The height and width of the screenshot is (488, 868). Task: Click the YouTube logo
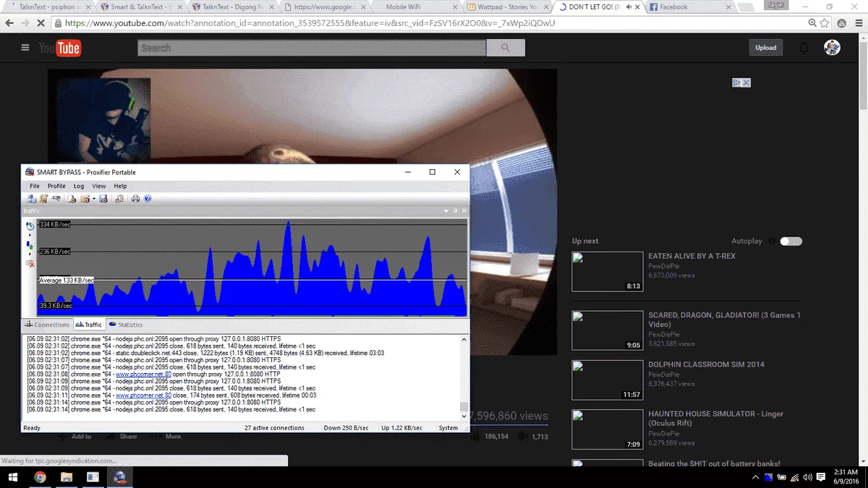click(x=60, y=48)
